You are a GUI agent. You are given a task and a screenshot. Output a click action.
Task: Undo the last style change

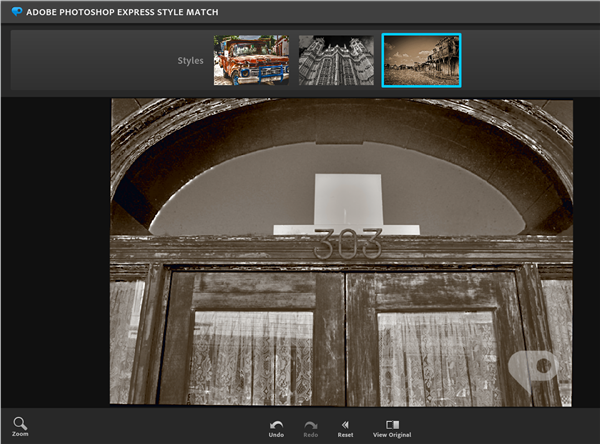(276, 429)
